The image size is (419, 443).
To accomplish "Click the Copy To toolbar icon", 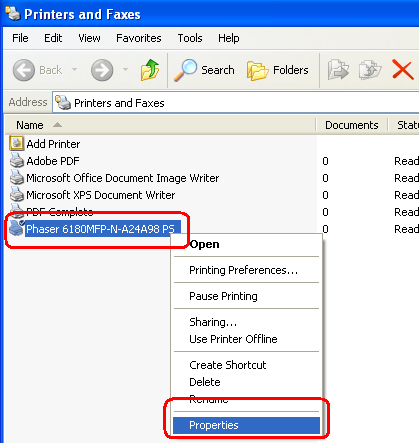I will pyautogui.click(x=370, y=70).
